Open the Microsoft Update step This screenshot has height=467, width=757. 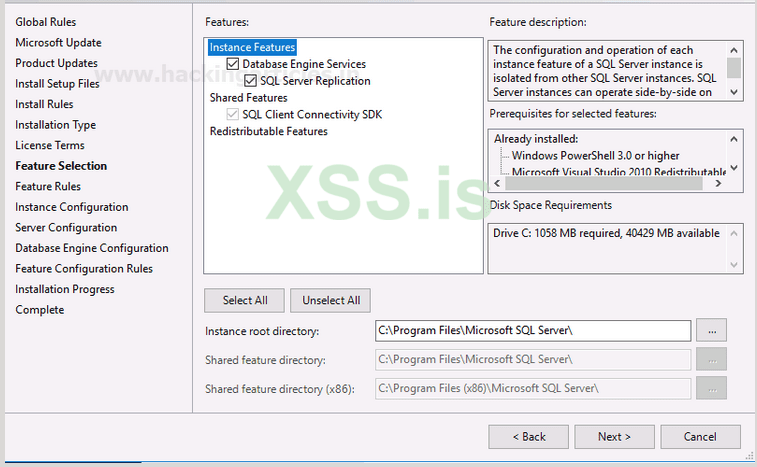58,42
